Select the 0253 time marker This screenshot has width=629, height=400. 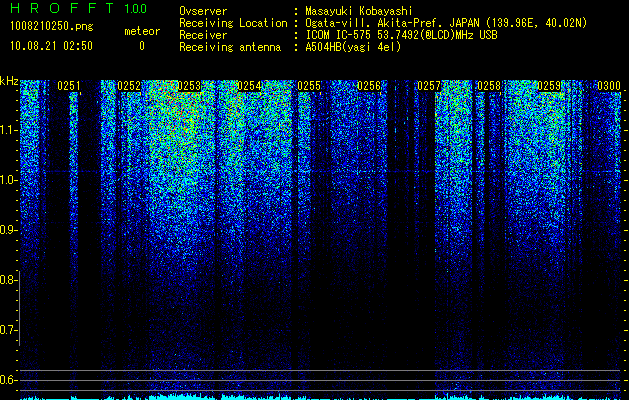coord(189,86)
